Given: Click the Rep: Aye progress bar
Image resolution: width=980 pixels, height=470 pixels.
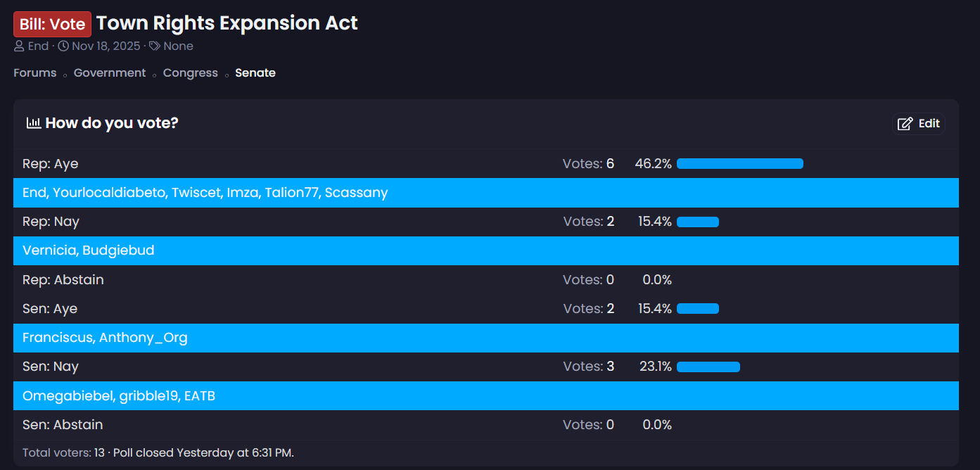Looking at the screenshot, I should pyautogui.click(x=739, y=164).
